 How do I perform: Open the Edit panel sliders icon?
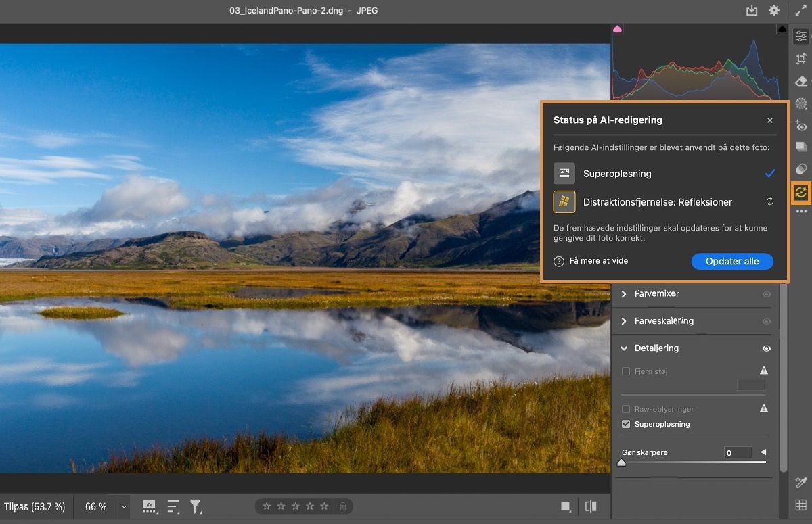(801, 37)
